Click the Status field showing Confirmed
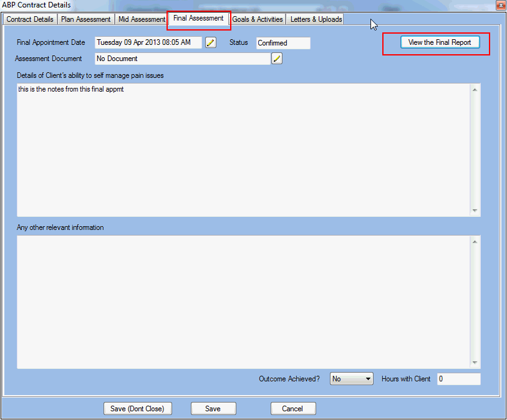 pyautogui.click(x=283, y=43)
